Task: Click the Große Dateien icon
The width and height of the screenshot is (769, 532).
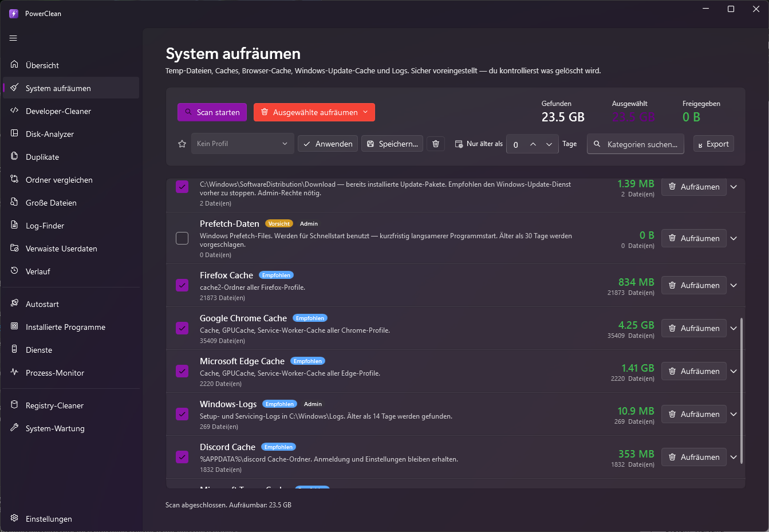Action: point(14,202)
